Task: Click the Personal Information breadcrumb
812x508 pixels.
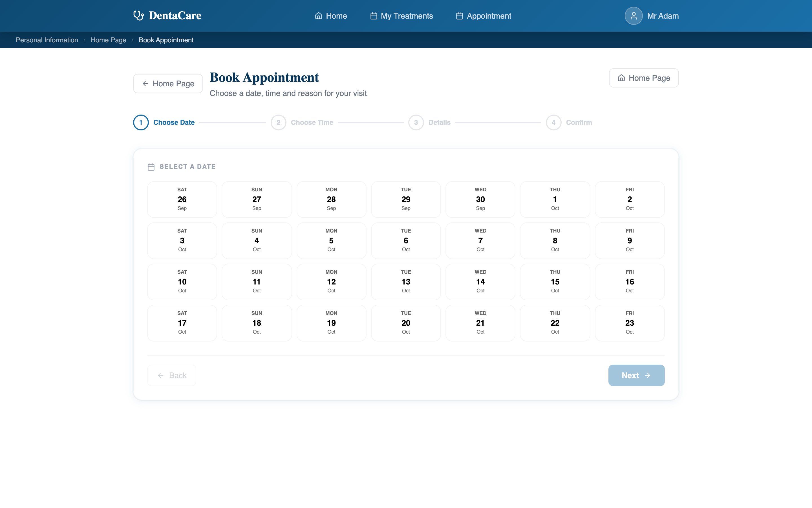Action: coord(47,40)
